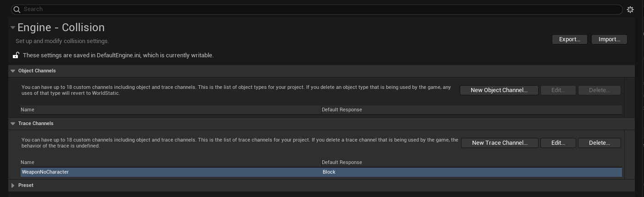This screenshot has width=644, height=197.
Task: Click the disabled Edit button for Object Channels
Action: point(558,90)
